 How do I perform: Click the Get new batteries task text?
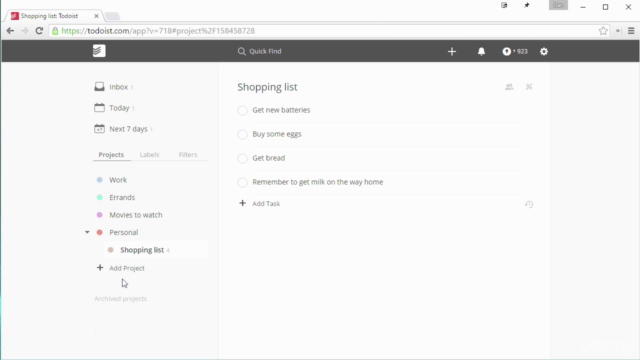click(x=281, y=110)
